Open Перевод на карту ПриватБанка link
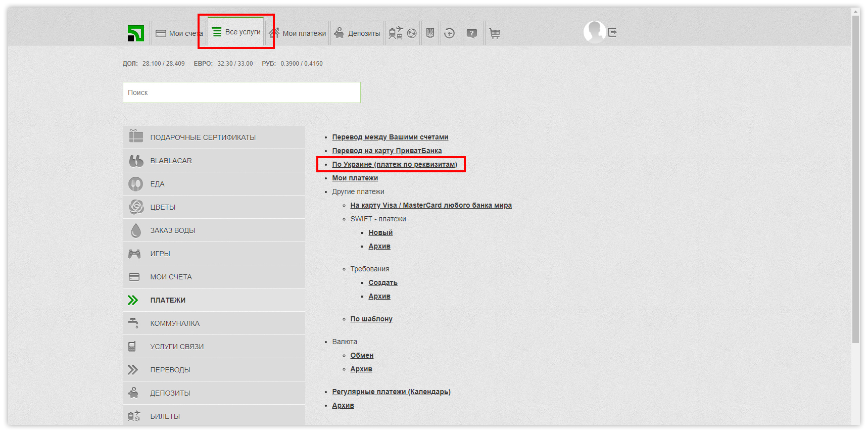Viewport: 868px width, 433px height. (387, 151)
